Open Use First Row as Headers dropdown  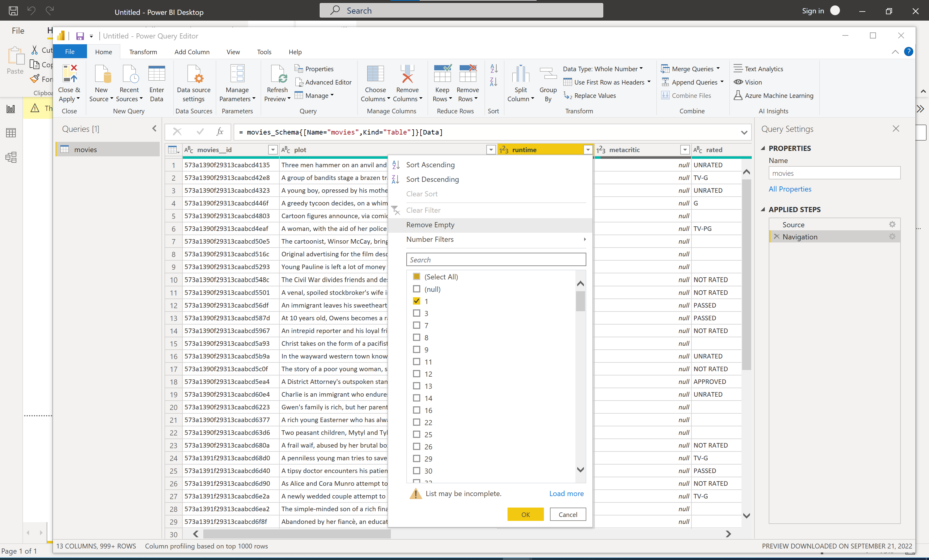607,82
